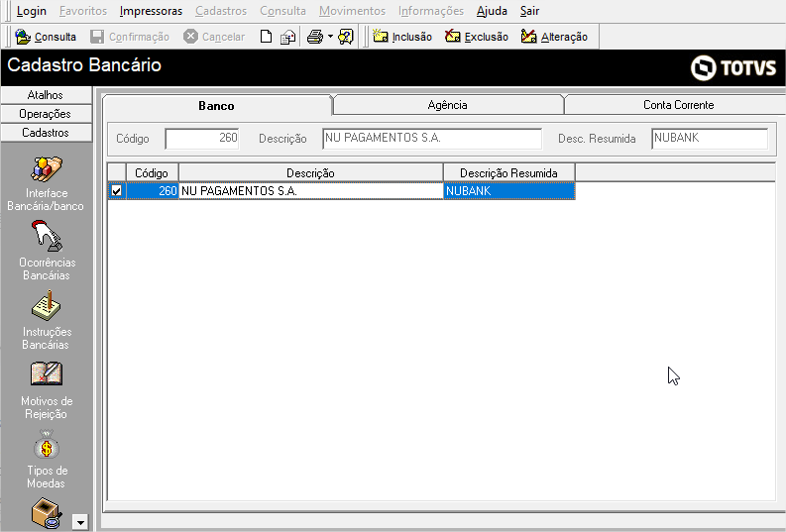Click the Sair menu item
The height and width of the screenshot is (532, 786).
click(x=529, y=11)
